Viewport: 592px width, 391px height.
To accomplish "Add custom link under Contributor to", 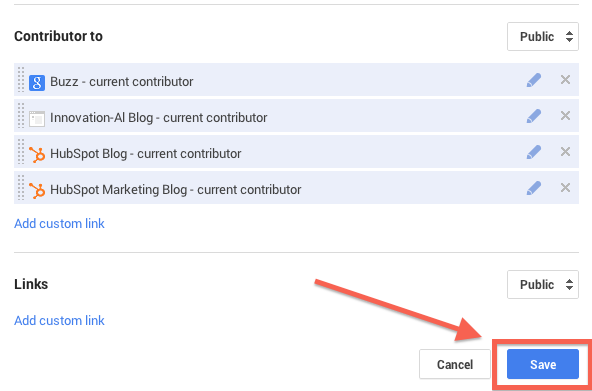I will [59, 223].
